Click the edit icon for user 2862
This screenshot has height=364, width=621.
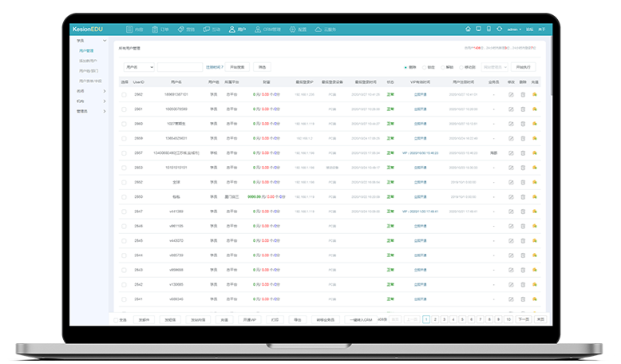pos(511,94)
